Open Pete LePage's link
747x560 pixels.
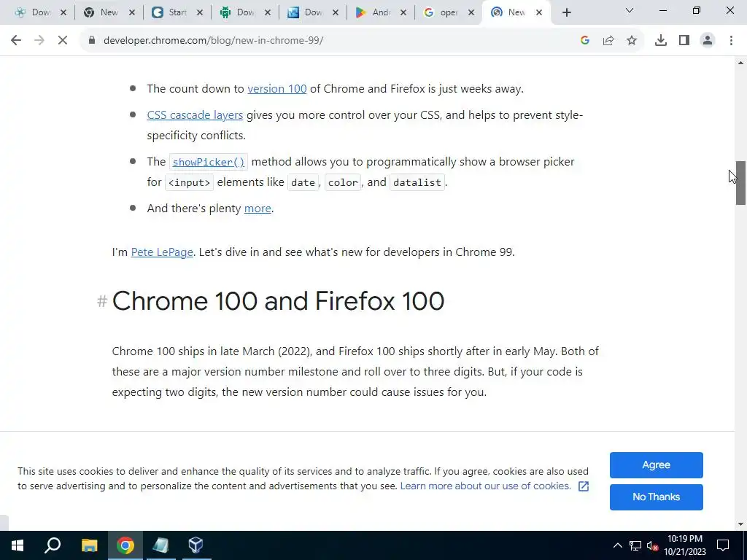[x=162, y=252]
